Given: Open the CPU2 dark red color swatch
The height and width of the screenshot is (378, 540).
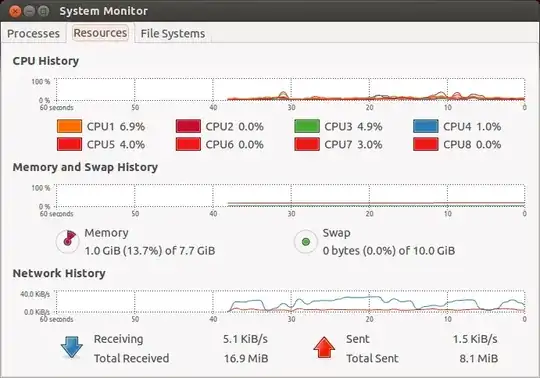Looking at the screenshot, I should pyautogui.click(x=188, y=126).
